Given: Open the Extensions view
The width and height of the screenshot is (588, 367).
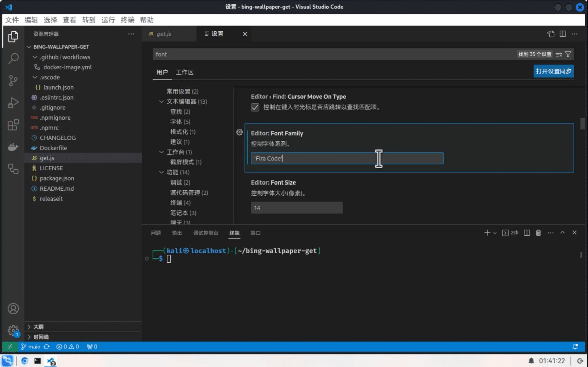Looking at the screenshot, I should click(x=13, y=125).
